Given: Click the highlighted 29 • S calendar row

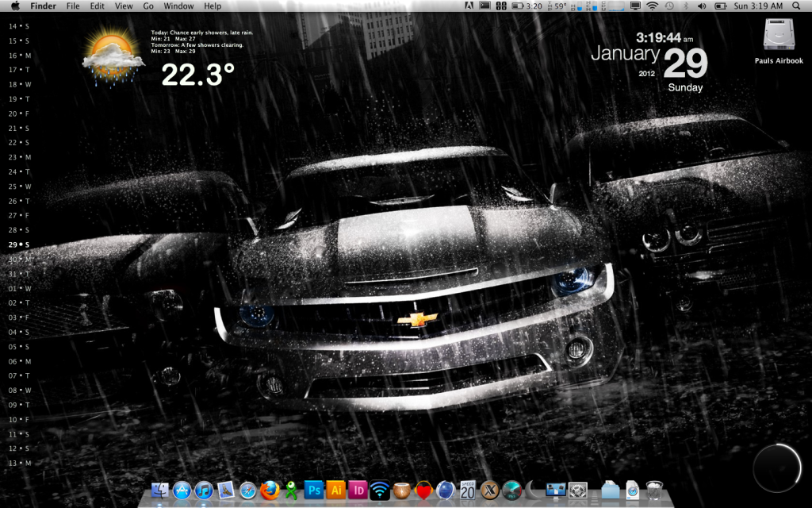Looking at the screenshot, I should click(19, 244).
